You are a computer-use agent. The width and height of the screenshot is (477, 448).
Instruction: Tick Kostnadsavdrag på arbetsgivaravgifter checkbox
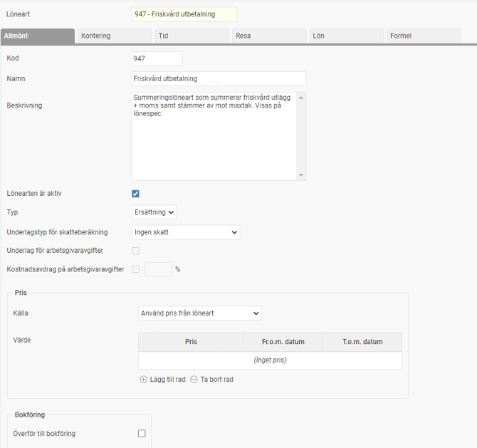(x=136, y=269)
